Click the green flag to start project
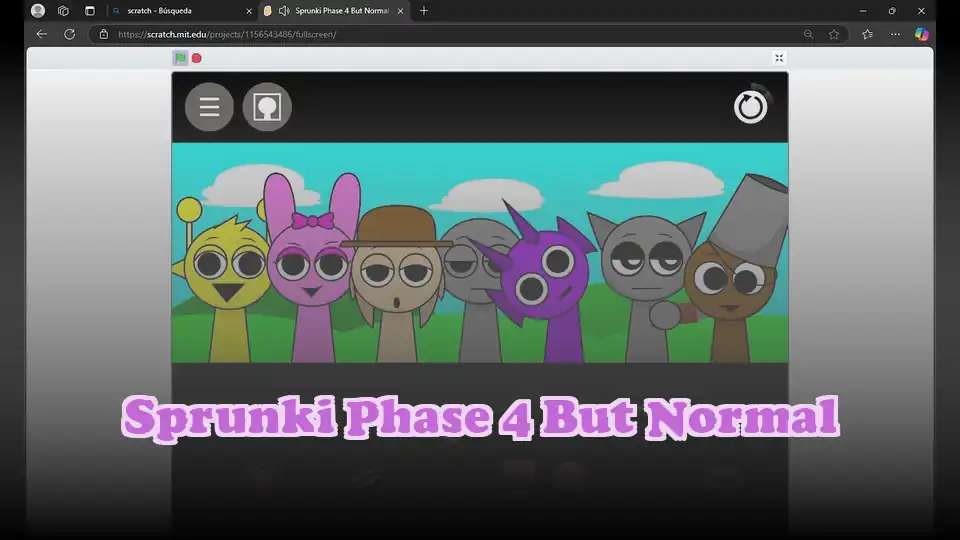The width and height of the screenshot is (960, 540). (x=180, y=58)
